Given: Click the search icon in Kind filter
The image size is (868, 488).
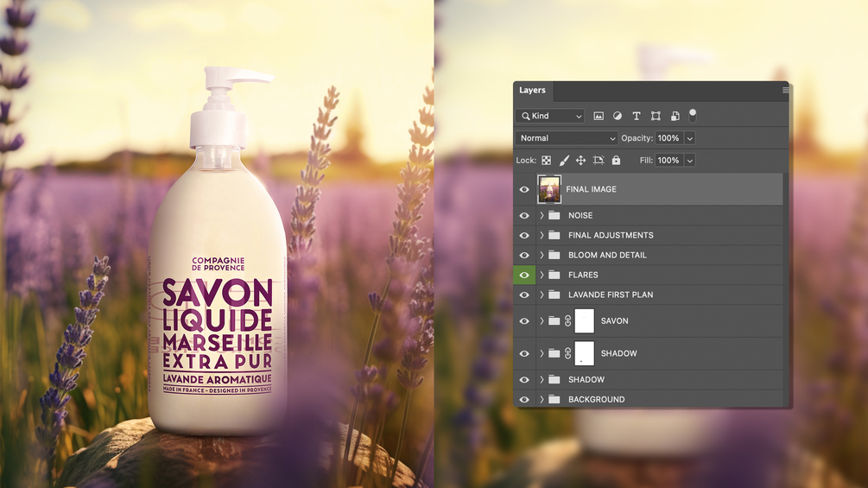Looking at the screenshot, I should pos(525,117).
